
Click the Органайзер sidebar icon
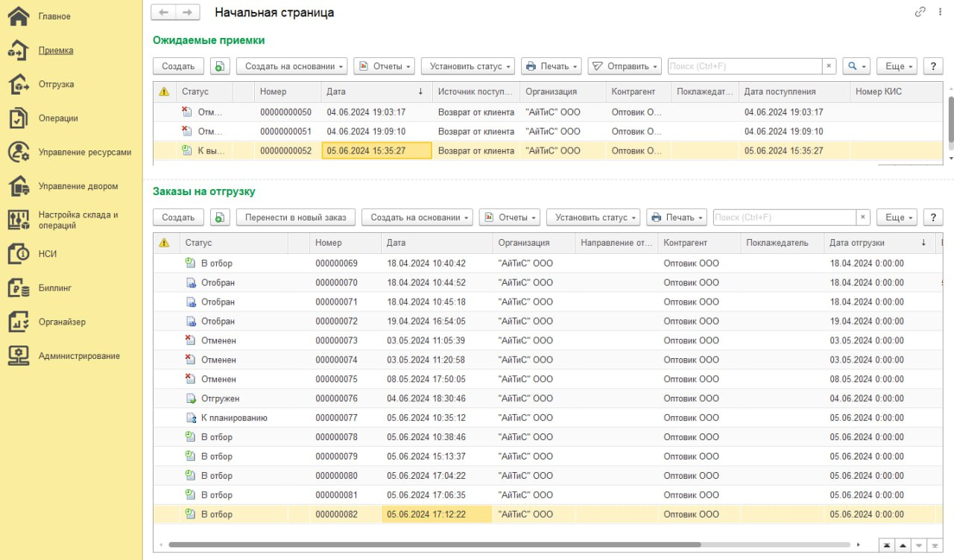pos(18,322)
